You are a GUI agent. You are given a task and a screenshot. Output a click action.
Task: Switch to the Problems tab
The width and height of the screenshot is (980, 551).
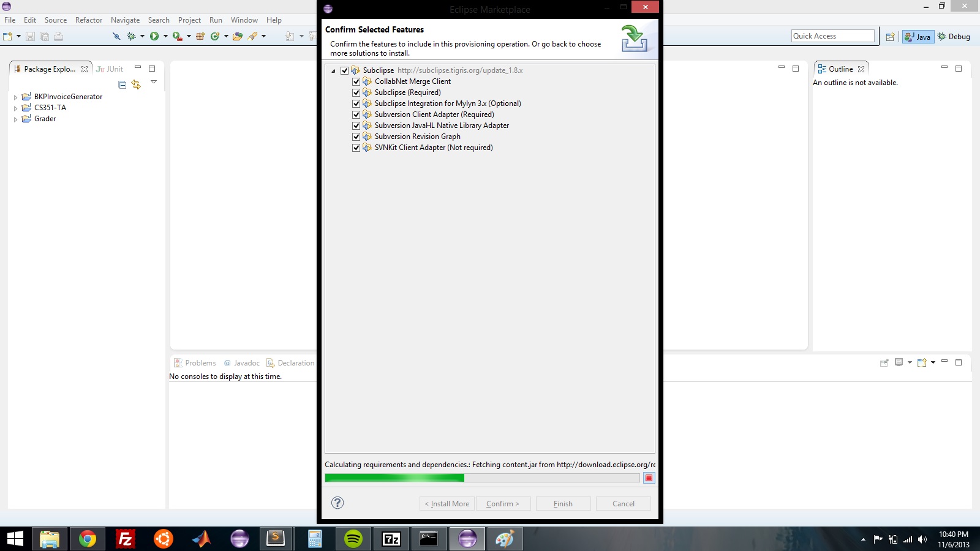click(x=195, y=363)
